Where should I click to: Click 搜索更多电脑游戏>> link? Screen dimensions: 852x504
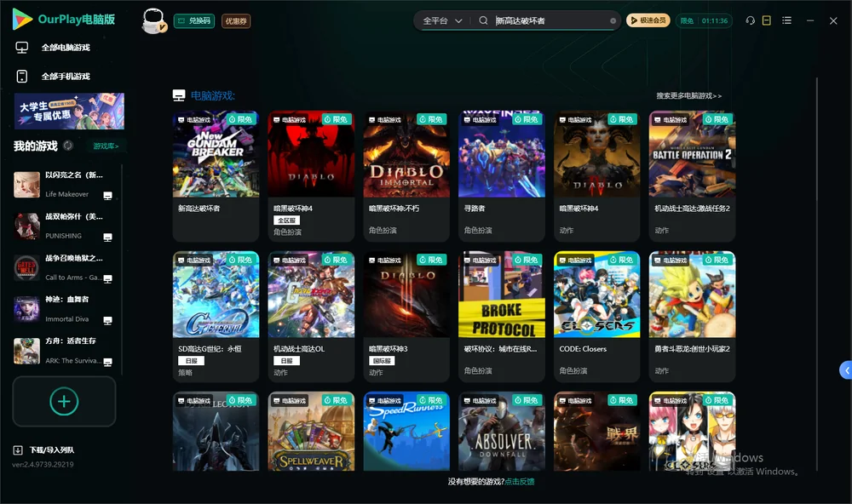[689, 95]
